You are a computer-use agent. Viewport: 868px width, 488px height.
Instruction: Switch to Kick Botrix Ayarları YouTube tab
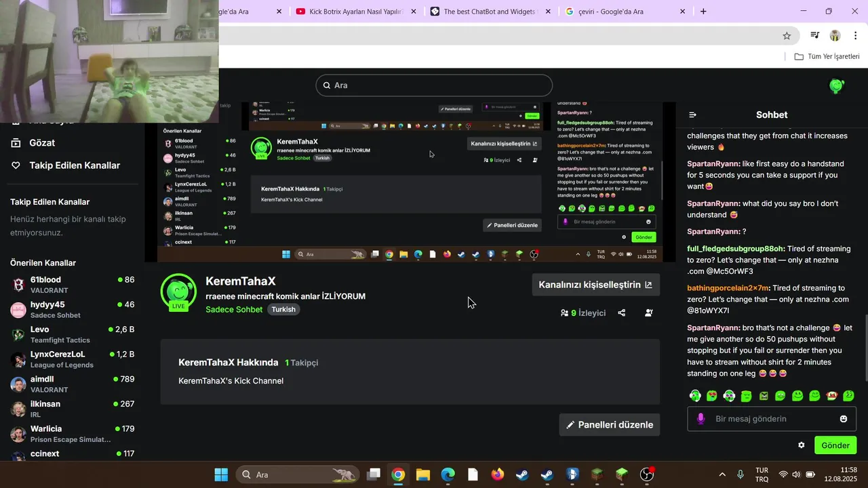click(x=356, y=12)
